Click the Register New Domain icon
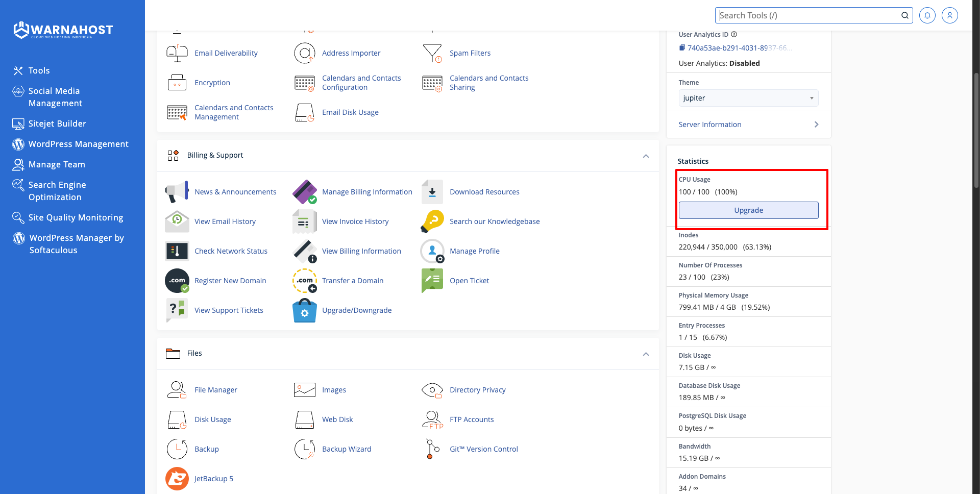The height and width of the screenshot is (494, 980). click(177, 281)
